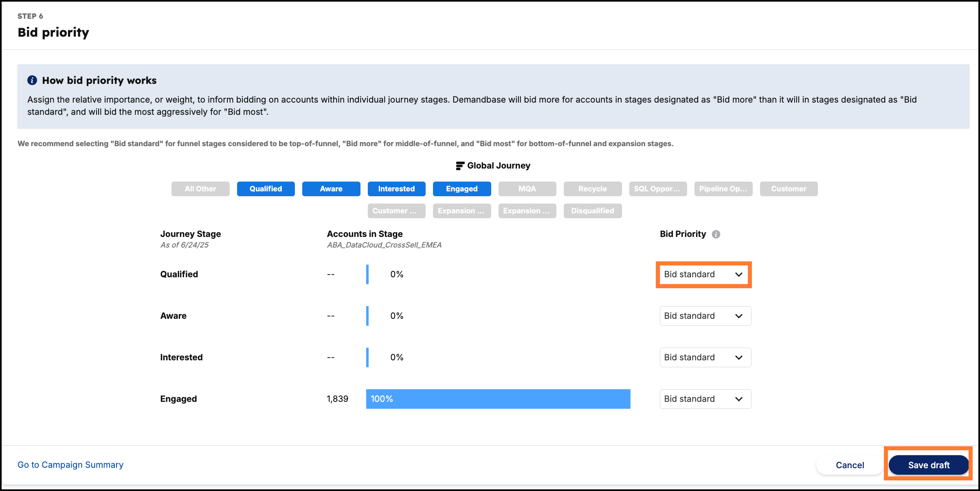Viewport: 980px width, 491px height.
Task: Click the Save draft button
Action: click(929, 465)
